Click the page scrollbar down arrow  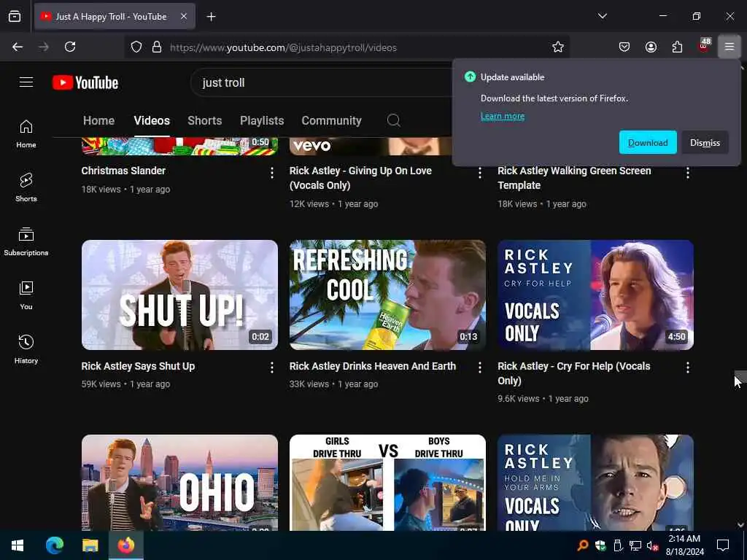click(x=740, y=525)
